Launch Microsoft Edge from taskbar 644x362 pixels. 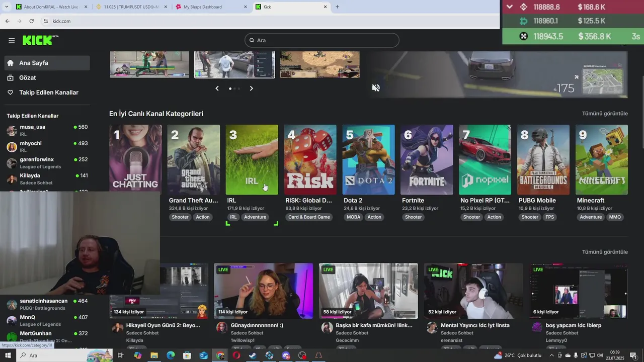click(x=171, y=355)
